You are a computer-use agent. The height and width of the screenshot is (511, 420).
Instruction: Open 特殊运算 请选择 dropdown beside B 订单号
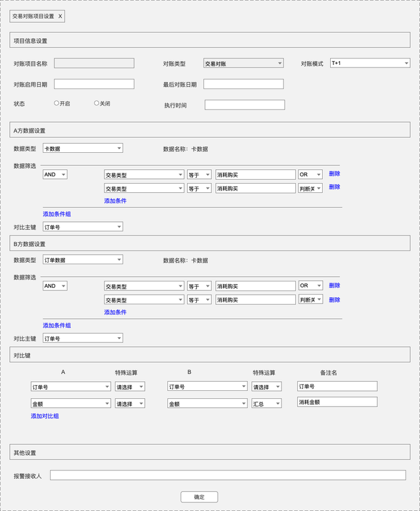pos(266,387)
